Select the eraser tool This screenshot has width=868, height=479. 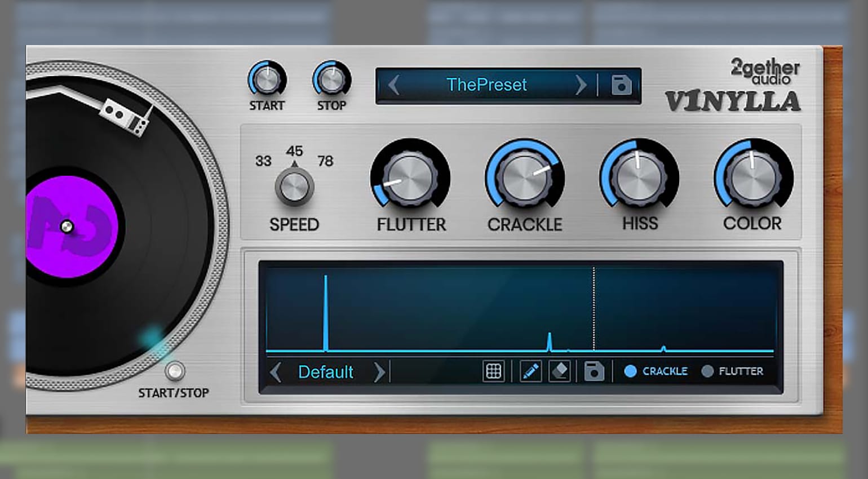(x=560, y=371)
